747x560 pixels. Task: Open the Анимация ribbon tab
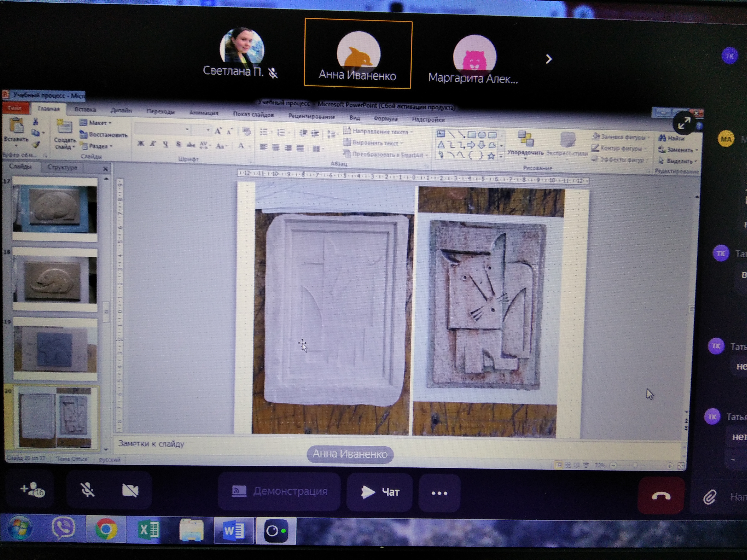click(x=204, y=113)
